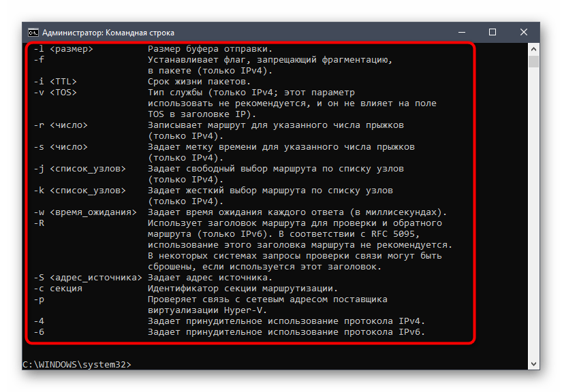This screenshot has height=392, width=562.
Task: Minimize the Command Prompt window
Action: [460, 32]
